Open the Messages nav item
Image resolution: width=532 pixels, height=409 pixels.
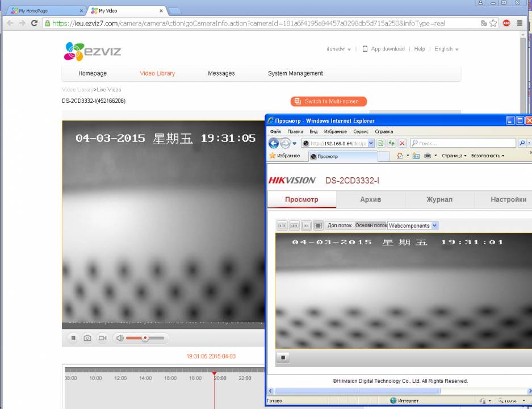click(x=221, y=73)
